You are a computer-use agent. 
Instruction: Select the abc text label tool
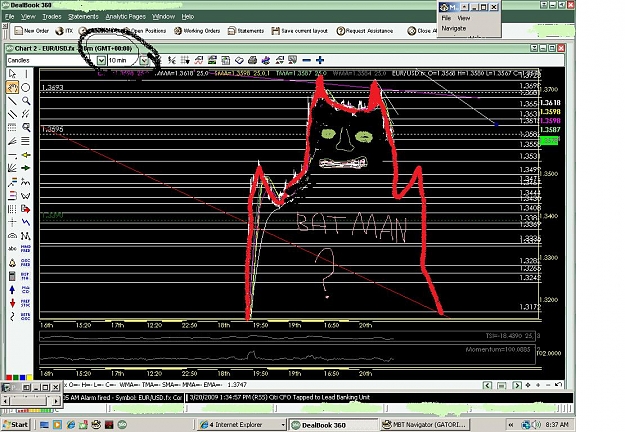pyautogui.click(x=12, y=249)
